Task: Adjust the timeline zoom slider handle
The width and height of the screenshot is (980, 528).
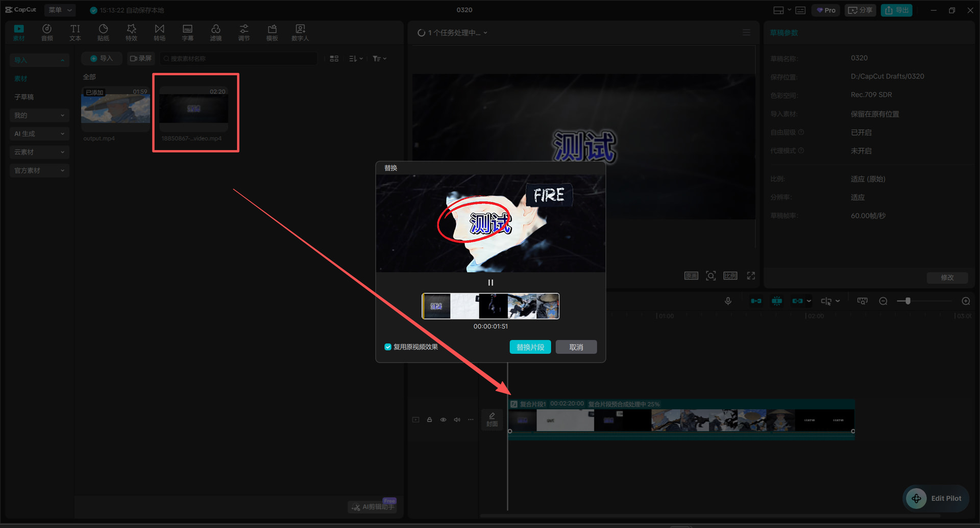Action: click(908, 301)
